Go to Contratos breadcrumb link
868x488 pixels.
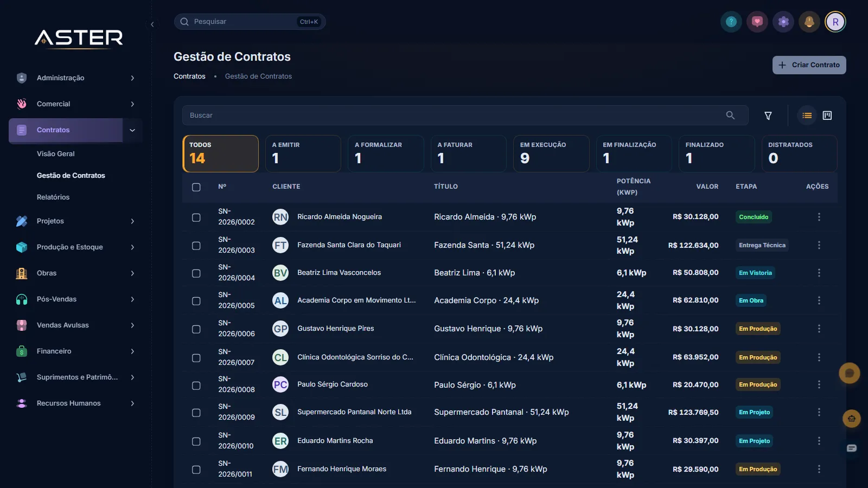pos(189,76)
